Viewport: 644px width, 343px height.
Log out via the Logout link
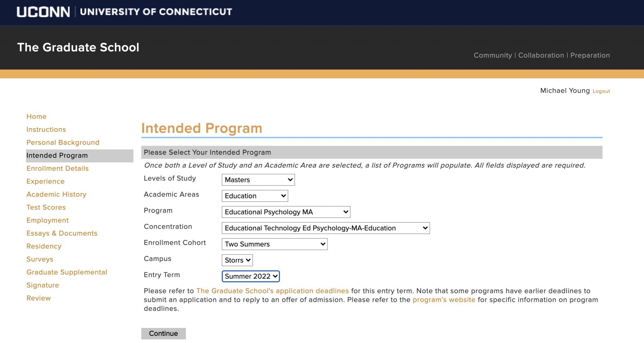click(601, 91)
